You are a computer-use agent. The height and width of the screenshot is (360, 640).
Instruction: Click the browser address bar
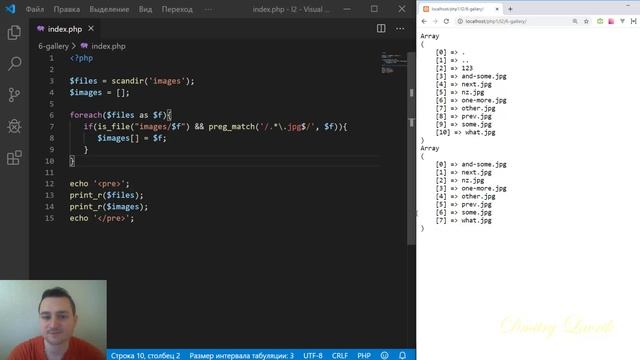point(513,21)
